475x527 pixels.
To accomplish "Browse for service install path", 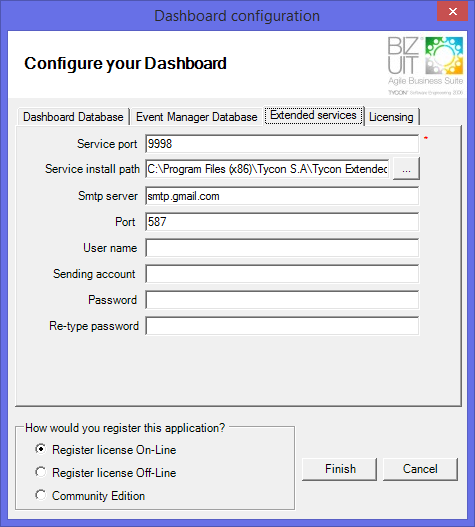I will (406, 169).
